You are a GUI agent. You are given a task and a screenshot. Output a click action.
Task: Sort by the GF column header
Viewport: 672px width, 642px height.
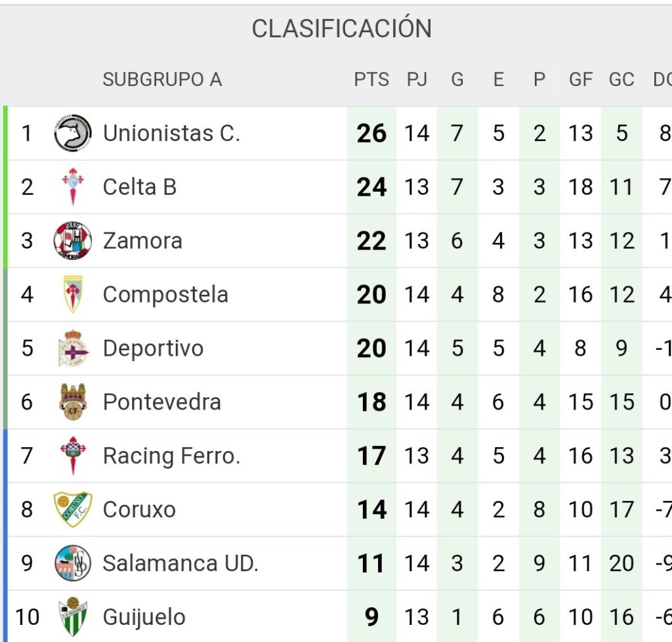click(x=581, y=79)
